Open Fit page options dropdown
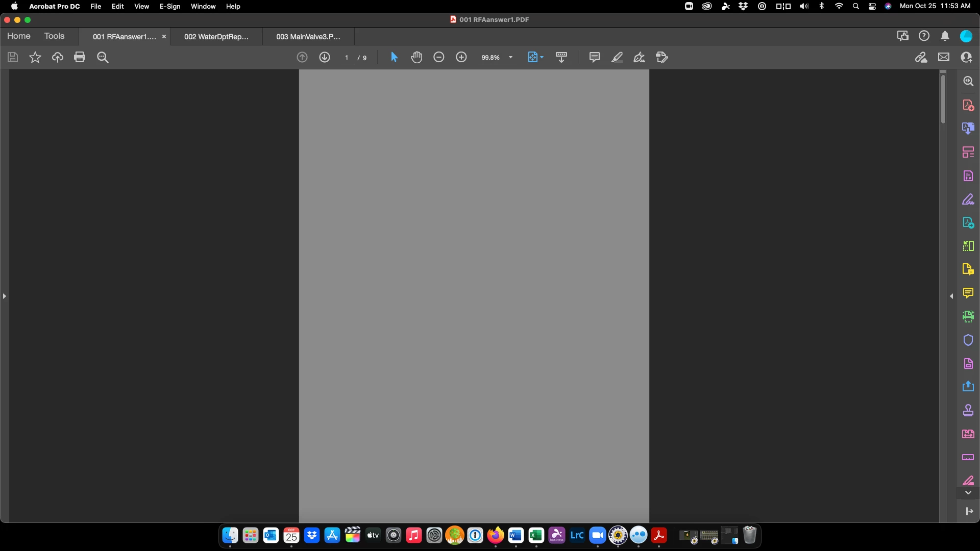The height and width of the screenshot is (551, 980). 542,57
